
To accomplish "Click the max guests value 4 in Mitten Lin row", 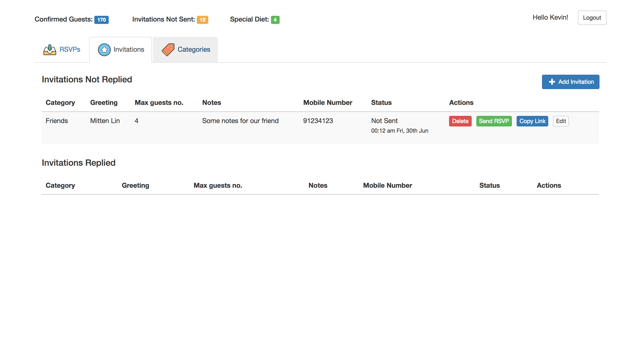I will point(136,121).
